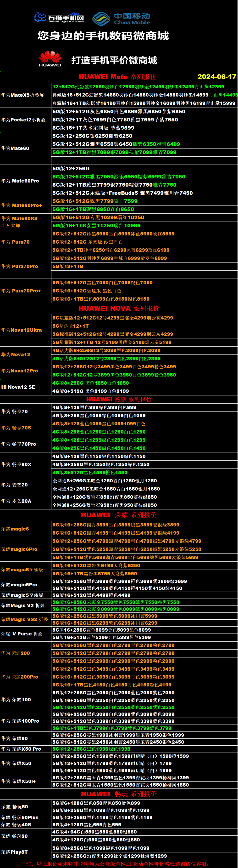Click the row 4G版8+512G 黑色2199白色2199
Screen dimensions: 238x868
145,391
